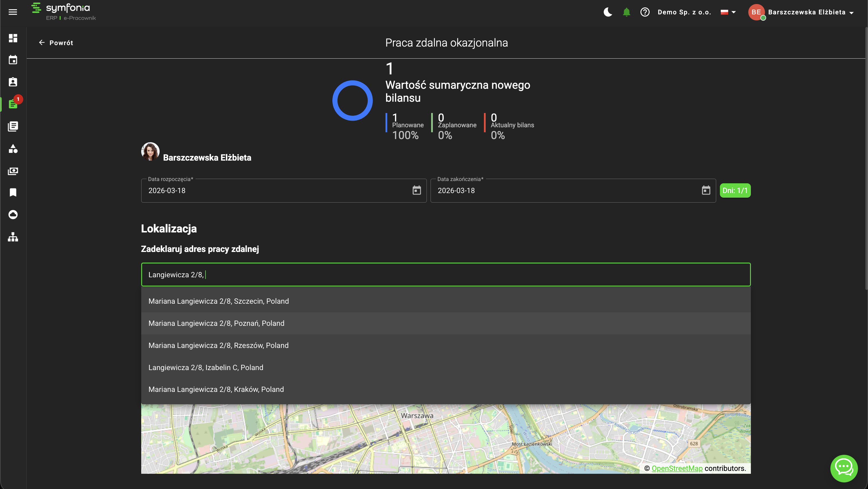
Task: Open the notifications bell
Action: [626, 12]
